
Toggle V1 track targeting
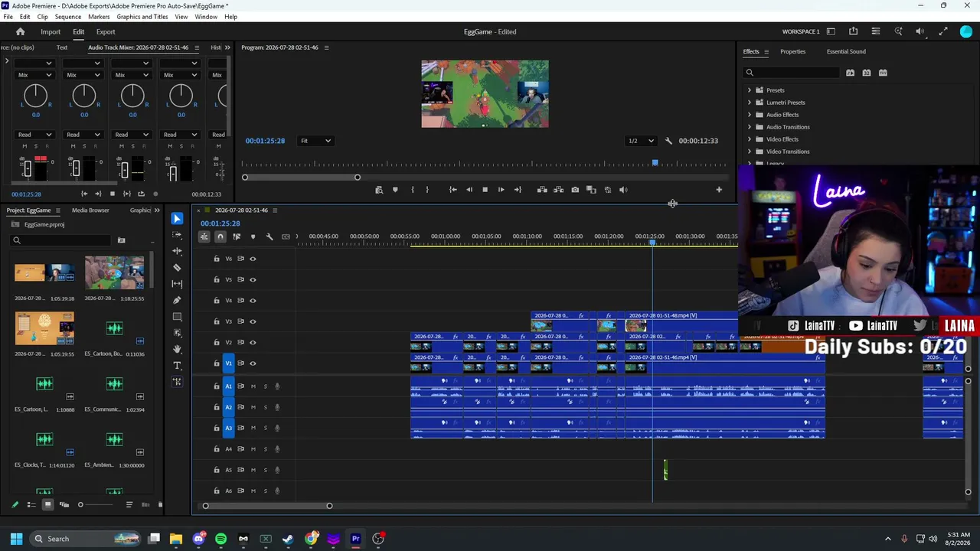(x=228, y=364)
